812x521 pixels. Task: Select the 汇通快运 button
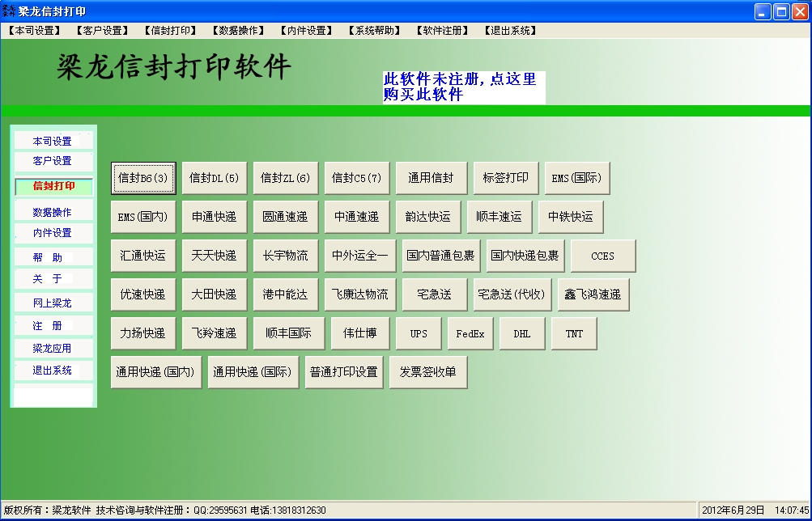[143, 256]
